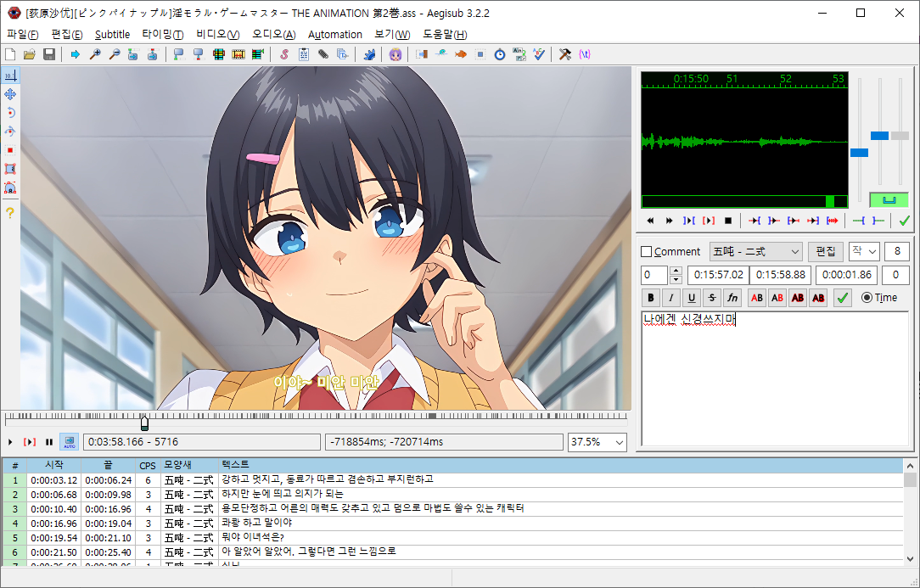
Task: Toggle video AUTO scroll button
Action: [70, 442]
